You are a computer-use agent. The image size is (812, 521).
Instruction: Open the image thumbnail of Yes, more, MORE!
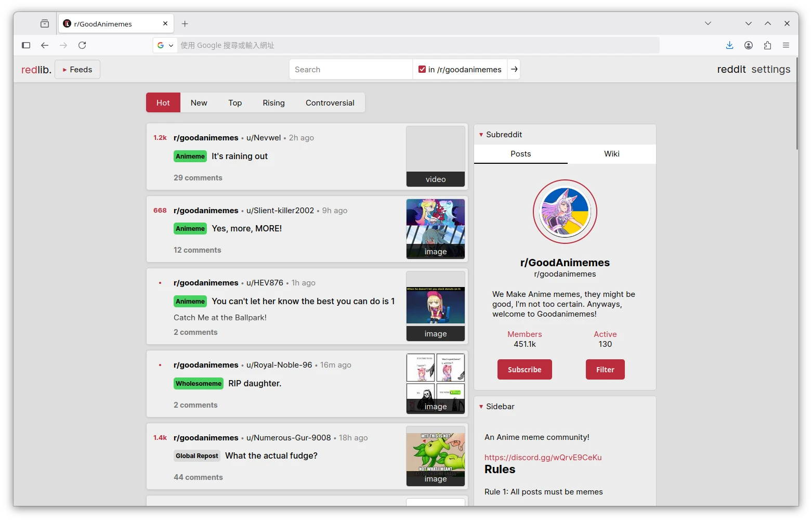point(436,229)
